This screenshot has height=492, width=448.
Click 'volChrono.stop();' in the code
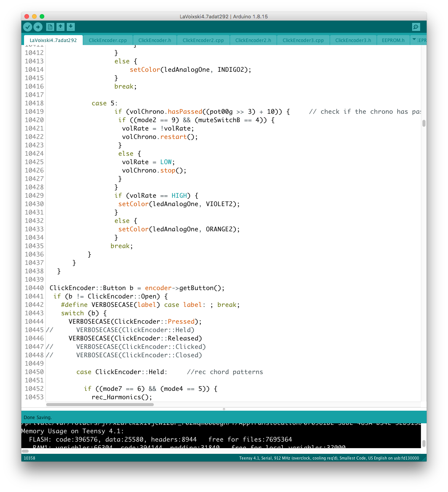154,170
